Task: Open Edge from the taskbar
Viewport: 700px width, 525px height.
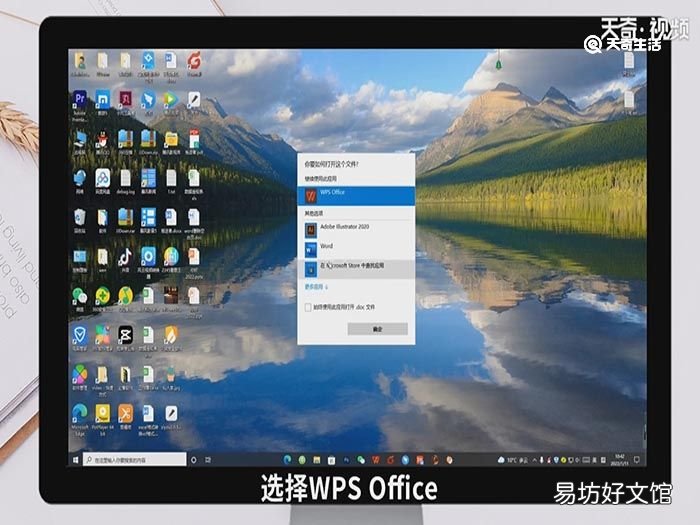Action: [x=287, y=459]
